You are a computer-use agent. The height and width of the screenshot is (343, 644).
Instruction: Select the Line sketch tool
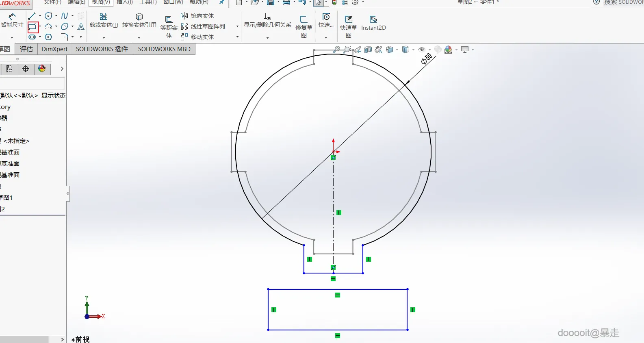32,16
